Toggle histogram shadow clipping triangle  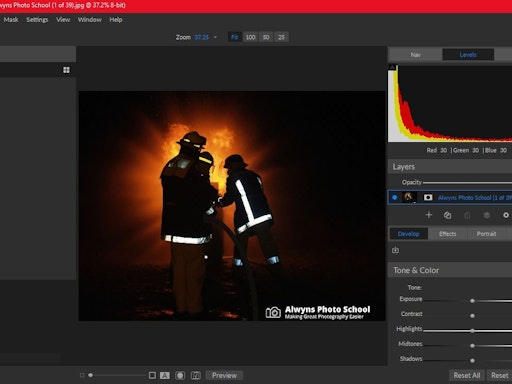point(392,67)
